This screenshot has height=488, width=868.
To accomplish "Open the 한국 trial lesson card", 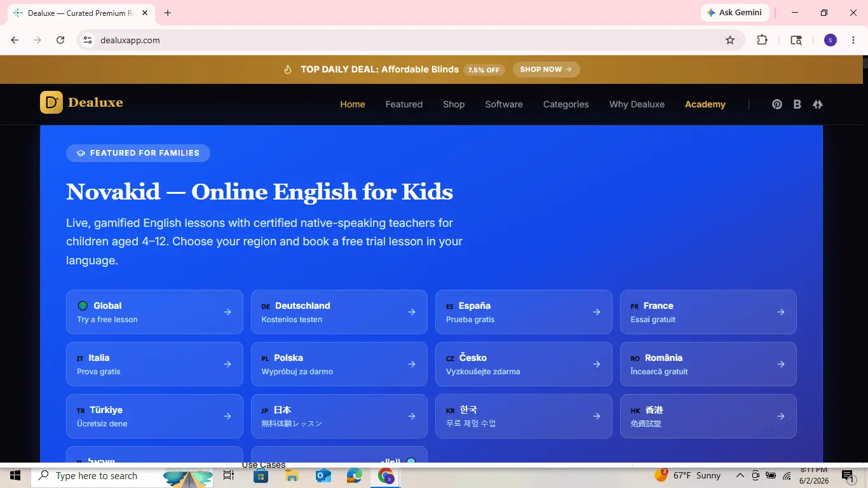I will (x=524, y=416).
